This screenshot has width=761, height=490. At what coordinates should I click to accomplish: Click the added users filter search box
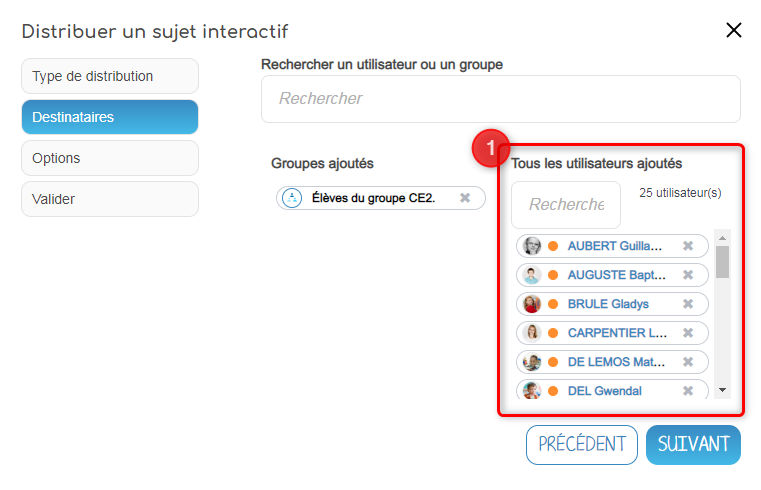[566, 205]
